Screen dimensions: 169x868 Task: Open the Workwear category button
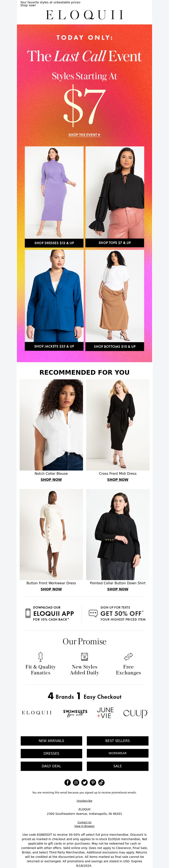(x=117, y=753)
